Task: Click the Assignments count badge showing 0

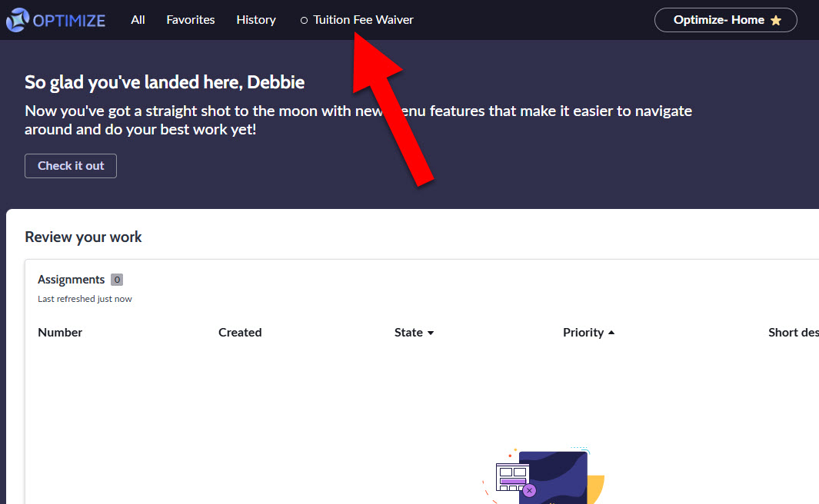Action: (x=116, y=280)
